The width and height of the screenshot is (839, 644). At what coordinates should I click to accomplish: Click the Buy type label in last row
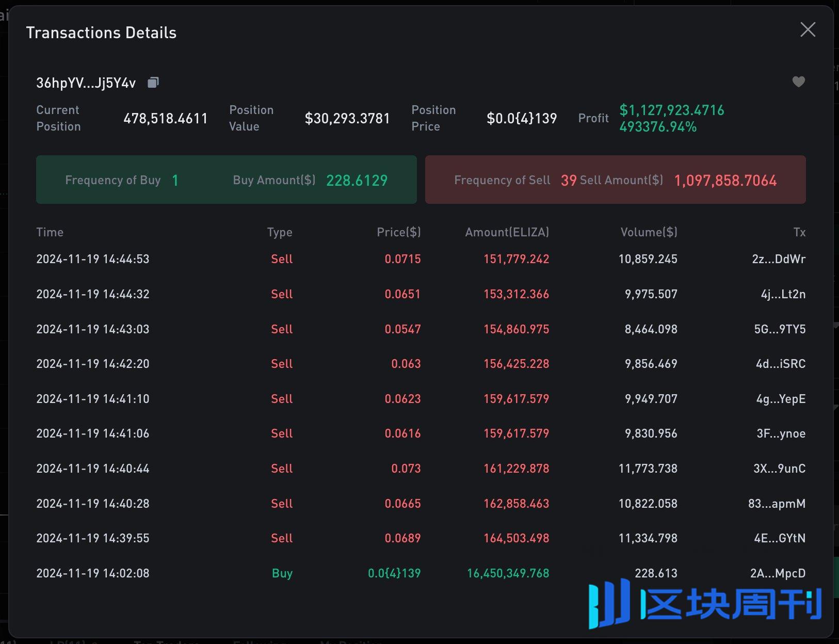(282, 573)
